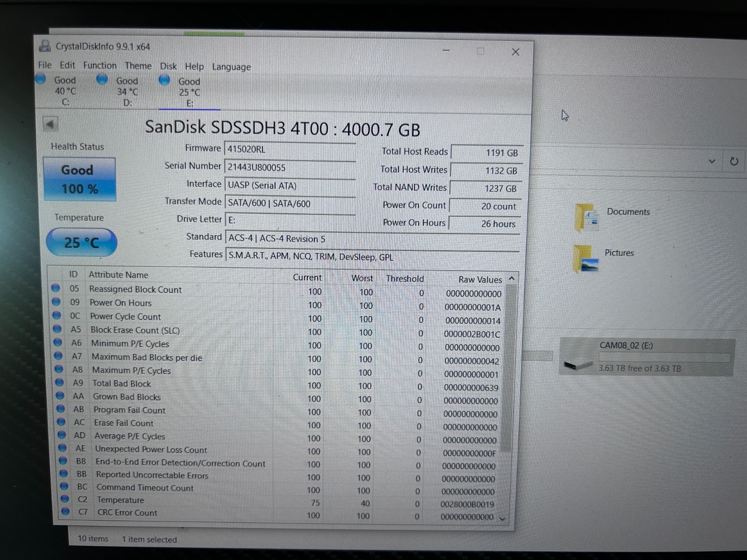Click status circle for Unexpected Power Loss Count
747x560 pixels.
click(63, 448)
